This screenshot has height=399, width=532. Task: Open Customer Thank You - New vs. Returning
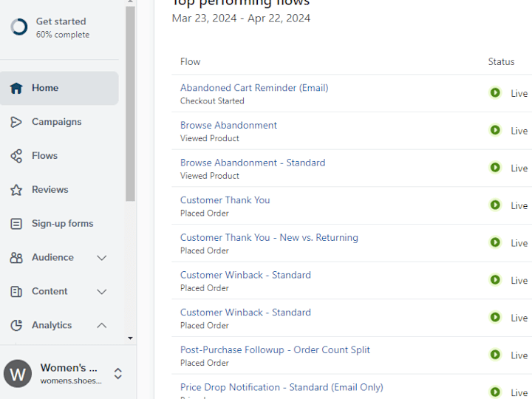coord(269,237)
